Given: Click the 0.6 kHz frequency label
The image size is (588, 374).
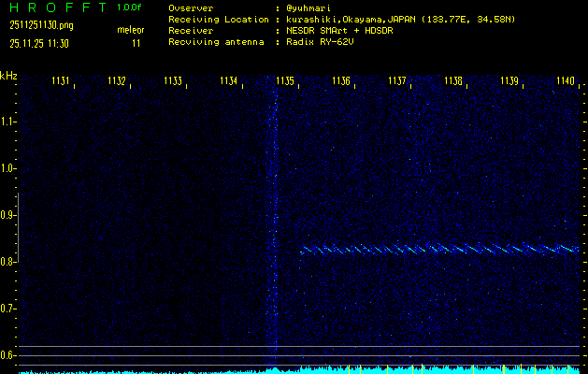Looking at the screenshot, I should point(9,355).
